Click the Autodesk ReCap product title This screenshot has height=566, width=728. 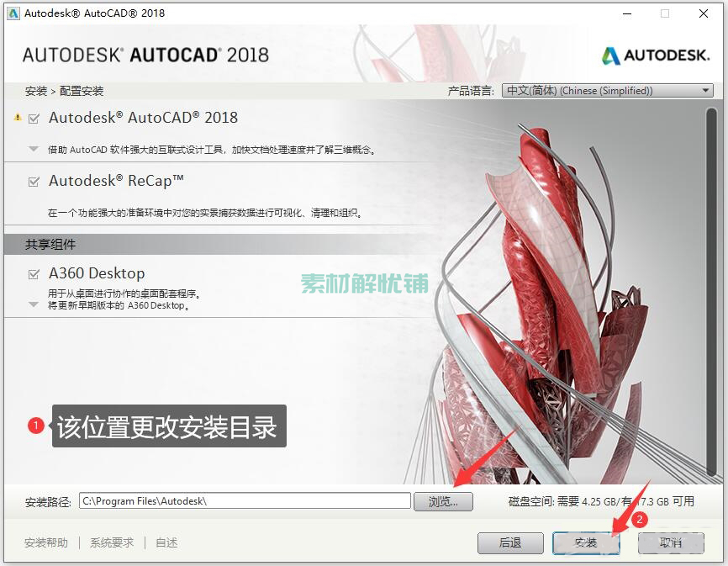pyautogui.click(x=116, y=181)
